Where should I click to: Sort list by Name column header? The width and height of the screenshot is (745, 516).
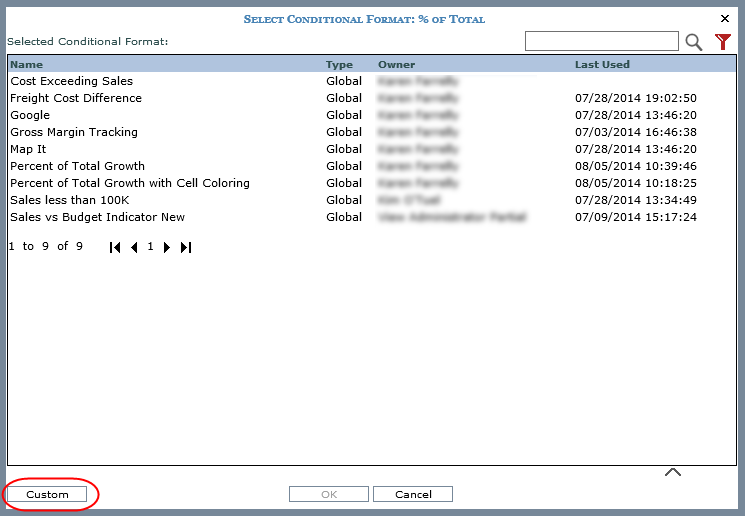click(x=26, y=65)
